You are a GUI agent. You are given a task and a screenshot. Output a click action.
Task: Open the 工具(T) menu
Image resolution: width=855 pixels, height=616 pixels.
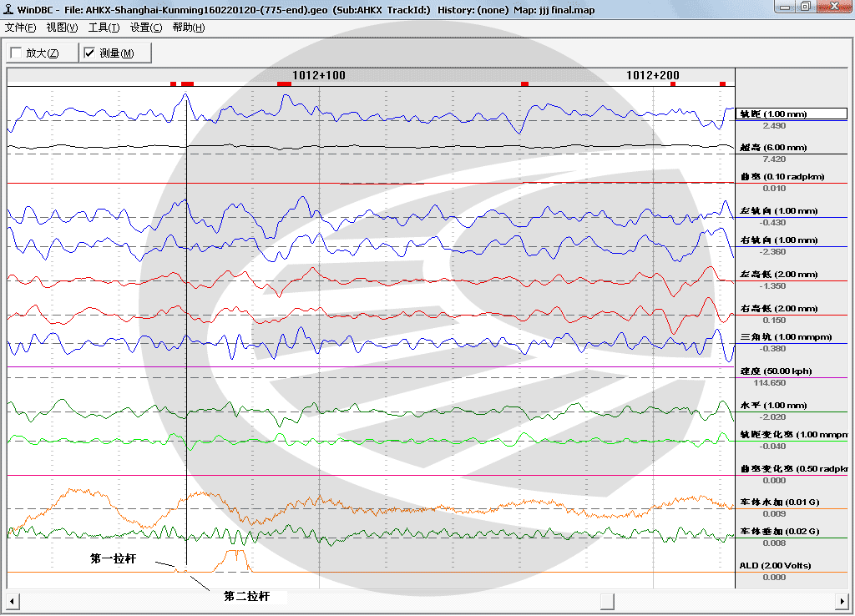pos(104,28)
